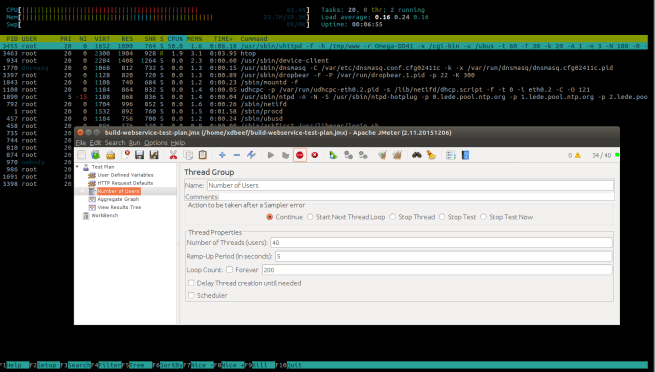Click the Cut scissors icon
Image resolution: width=655 pixels, height=372 pixels.
173,155
